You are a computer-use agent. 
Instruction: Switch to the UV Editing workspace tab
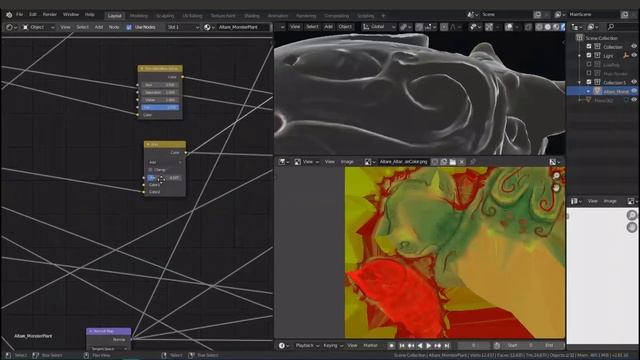click(x=192, y=16)
